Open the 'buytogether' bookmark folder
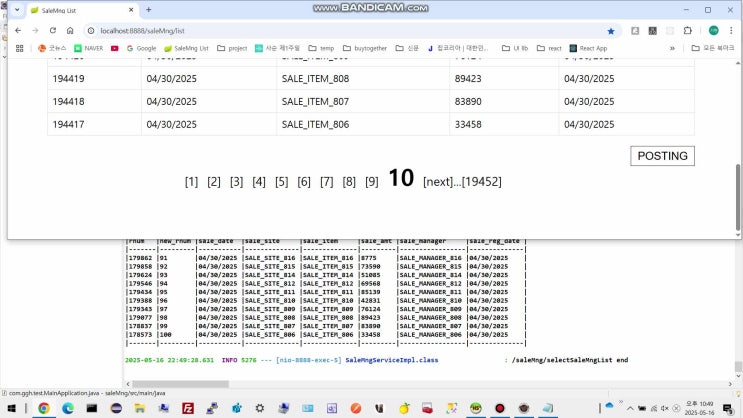This screenshot has width=743, height=418. (x=365, y=47)
